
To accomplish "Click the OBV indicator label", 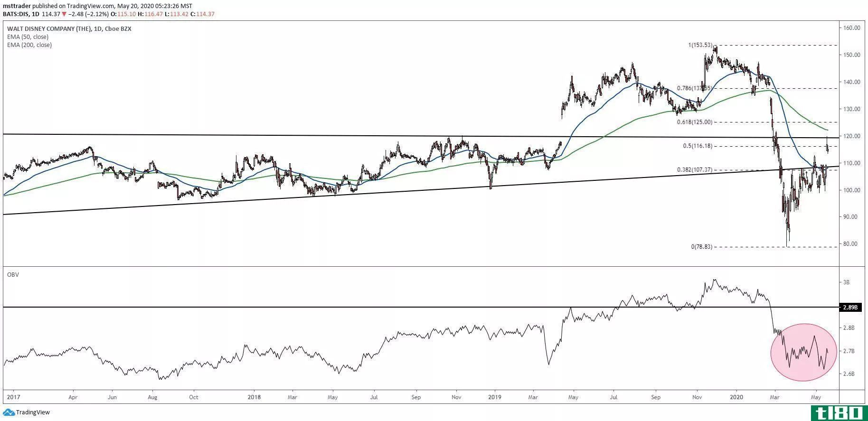I will [13, 274].
